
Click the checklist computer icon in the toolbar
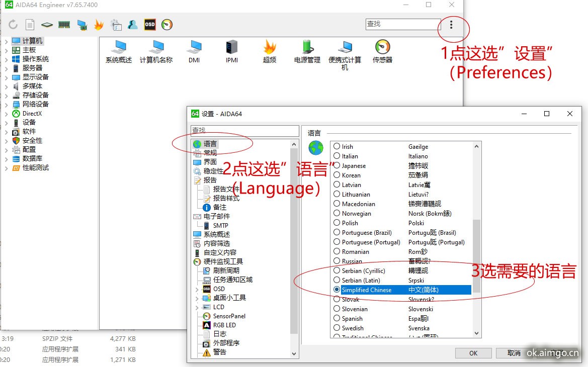click(116, 25)
